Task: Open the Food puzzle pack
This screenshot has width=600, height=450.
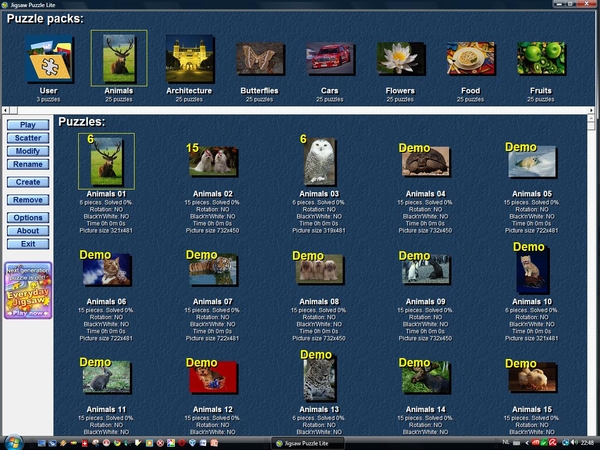Action: pos(470,61)
